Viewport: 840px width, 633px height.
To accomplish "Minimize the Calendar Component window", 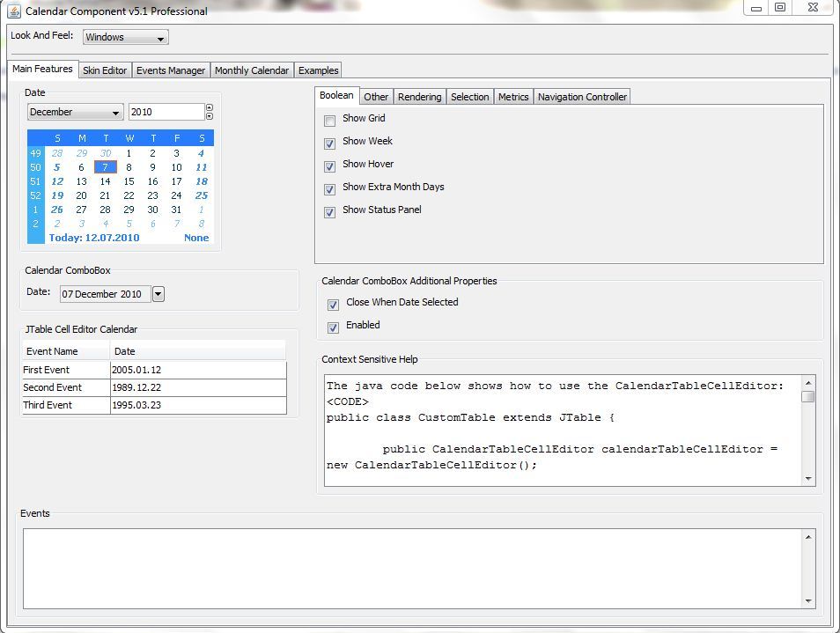I will click(755, 8).
